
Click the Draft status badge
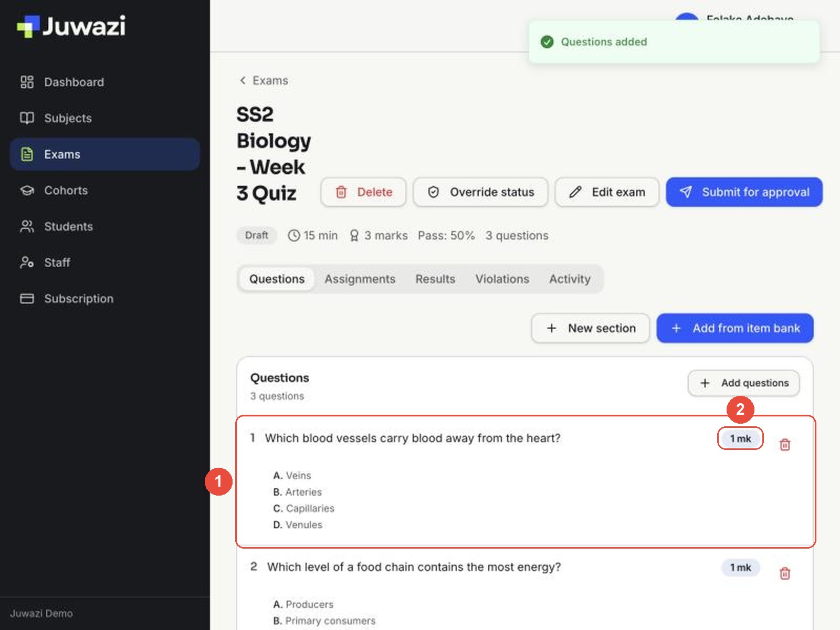[257, 235]
